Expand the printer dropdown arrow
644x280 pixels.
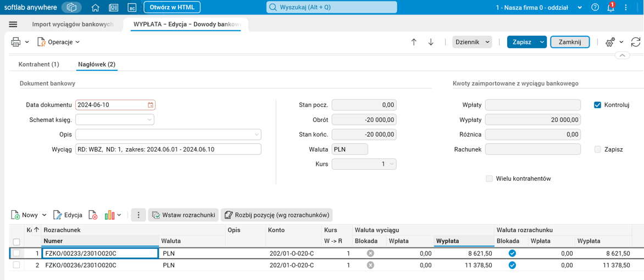click(x=27, y=42)
